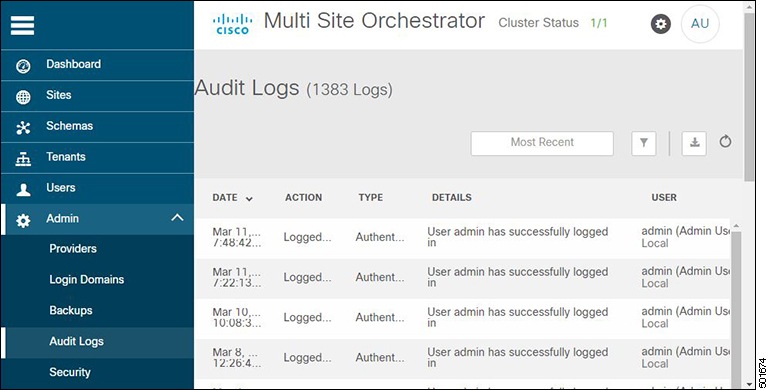Open the Login Domains page
The image size is (768, 390).
pyautogui.click(x=87, y=279)
